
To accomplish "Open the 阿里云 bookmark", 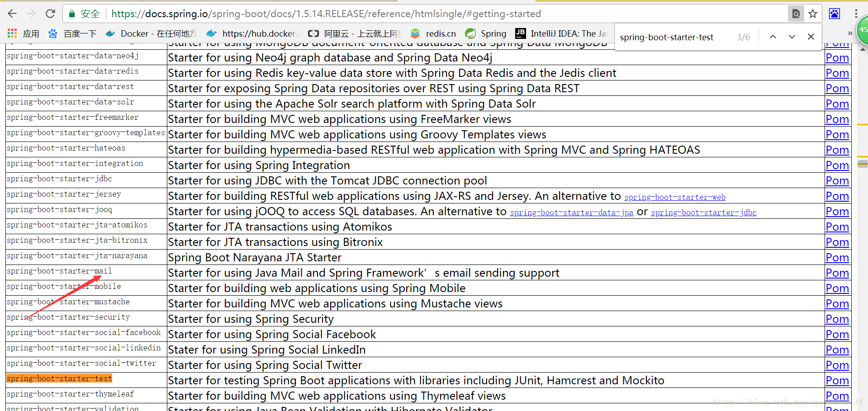I will point(355,33).
